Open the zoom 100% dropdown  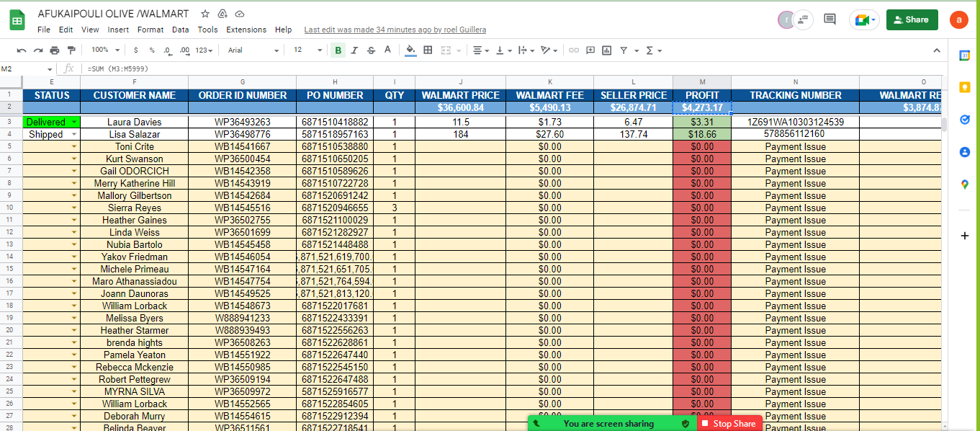(104, 50)
